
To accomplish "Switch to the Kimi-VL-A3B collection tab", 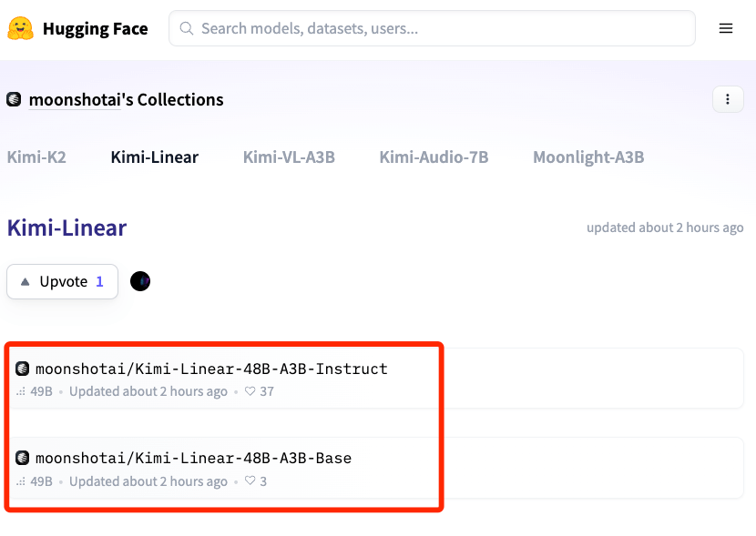I will 289,157.
